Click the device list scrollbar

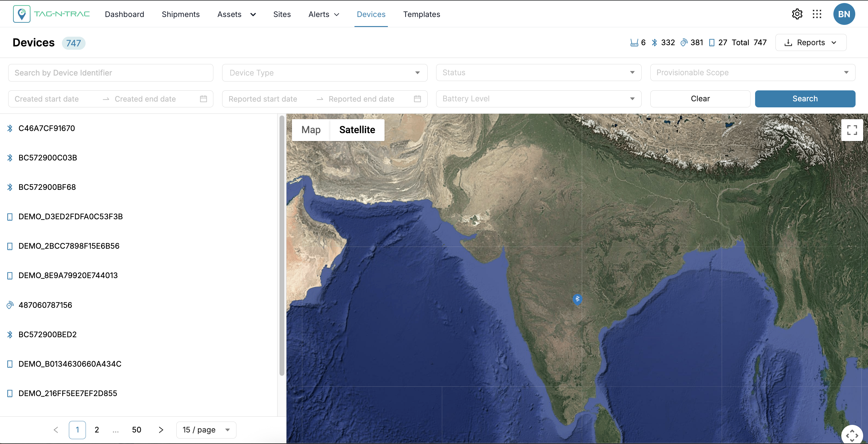point(282,246)
